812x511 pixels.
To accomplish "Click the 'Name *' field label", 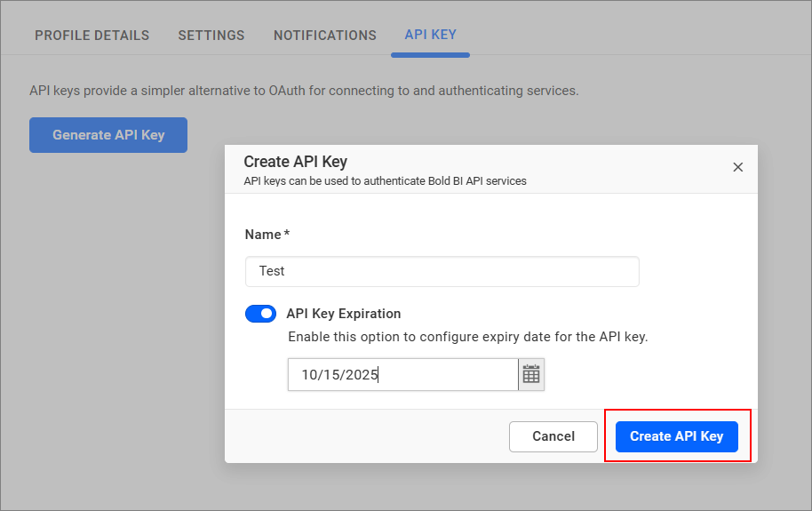I will tap(267, 235).
